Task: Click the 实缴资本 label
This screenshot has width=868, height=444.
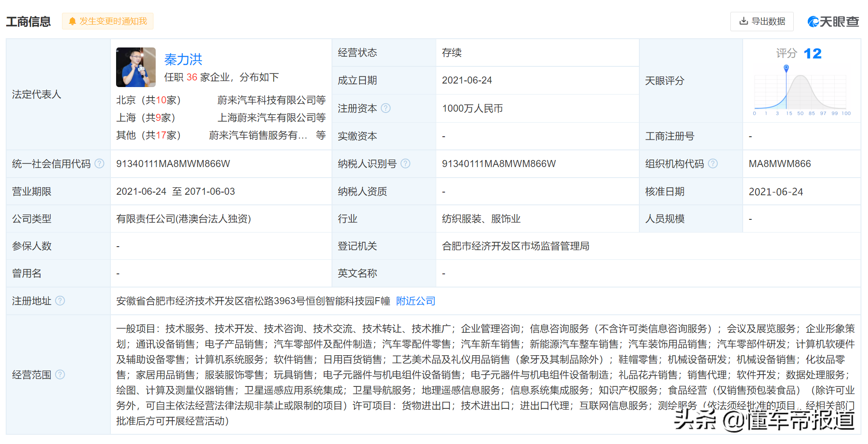Action: pyautogui.click(x=357, y=136)
